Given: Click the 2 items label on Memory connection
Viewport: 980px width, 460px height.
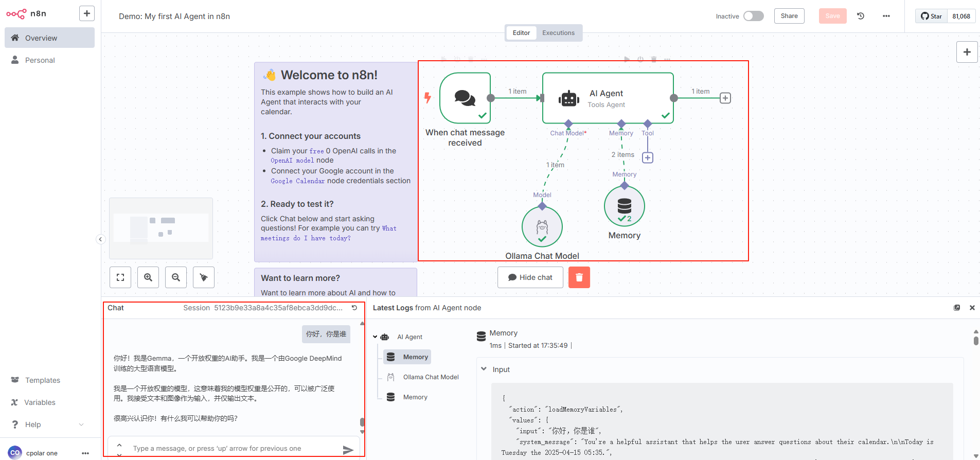Looking at the screenshot, I should [623, 154].
